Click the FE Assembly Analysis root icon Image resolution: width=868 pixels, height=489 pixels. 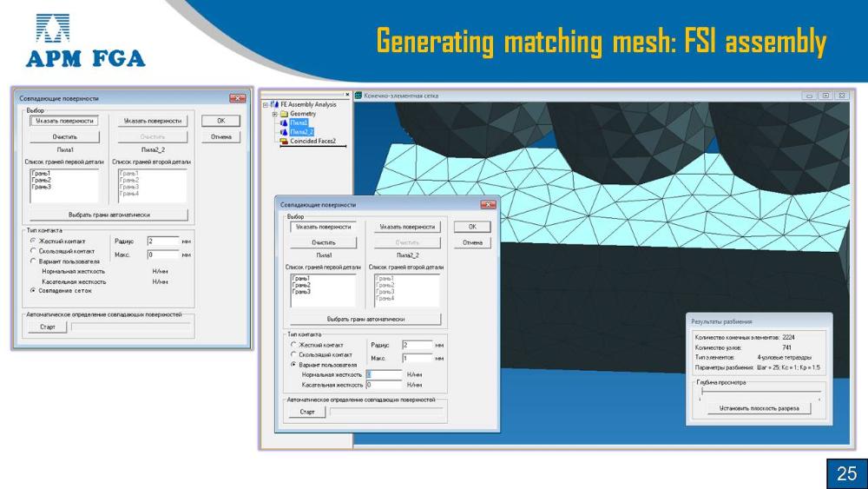(274, 104)
